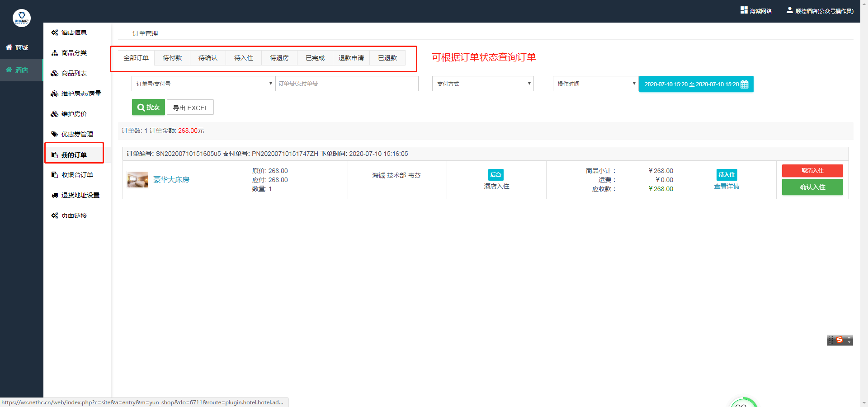This screenshot has height=407, width=868.
Task: Click the gears icon next to 酒店信息
Action: pyautogui.click(x=55, y=33)
